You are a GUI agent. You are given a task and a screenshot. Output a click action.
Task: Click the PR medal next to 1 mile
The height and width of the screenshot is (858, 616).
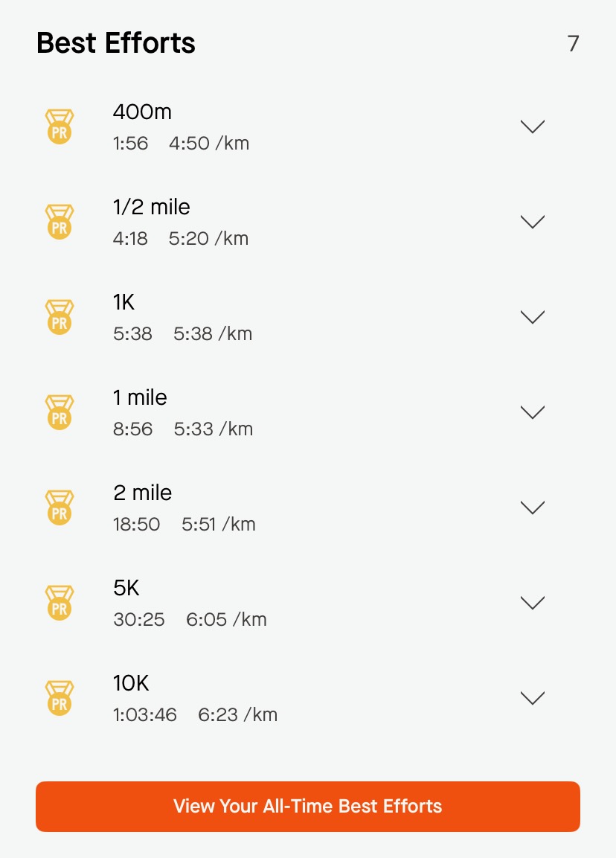59,412
